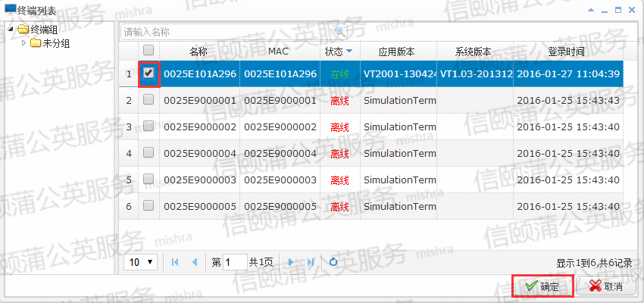
Task: Sort by the 登录时间 column header
Action: coord(567,52)
